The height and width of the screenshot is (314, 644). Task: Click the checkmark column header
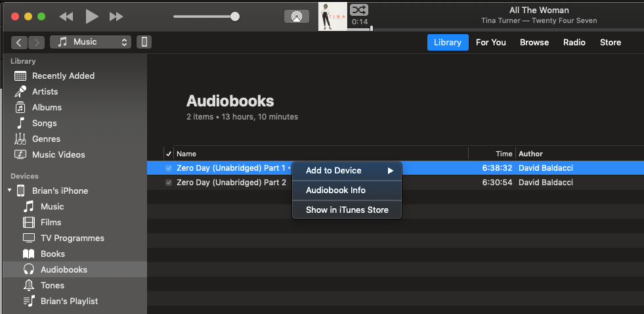[x=169, y=154]
